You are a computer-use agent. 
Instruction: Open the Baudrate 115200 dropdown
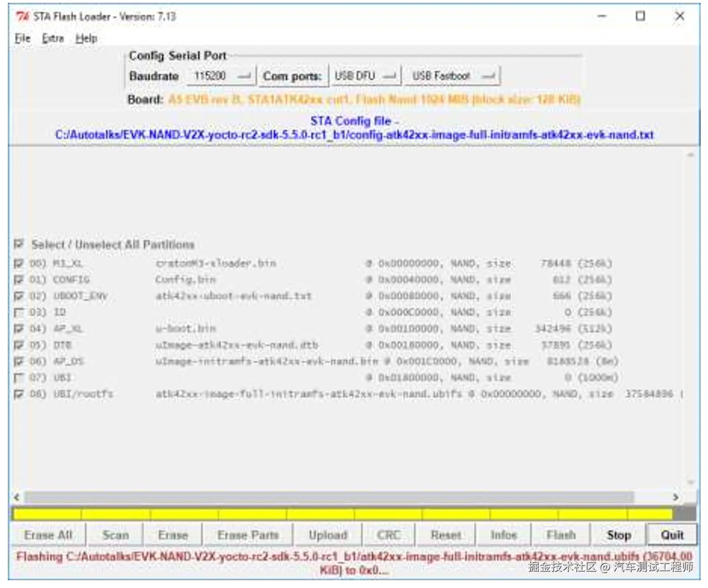(222, 76)
